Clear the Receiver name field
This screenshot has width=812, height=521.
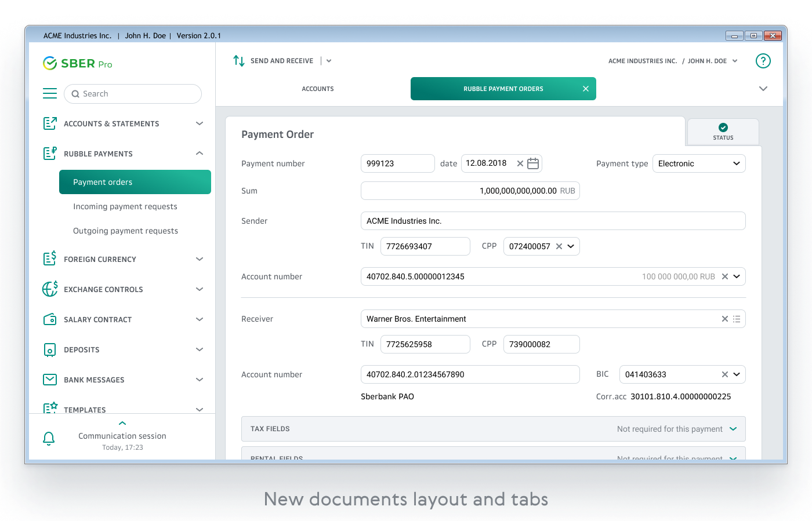724,319
